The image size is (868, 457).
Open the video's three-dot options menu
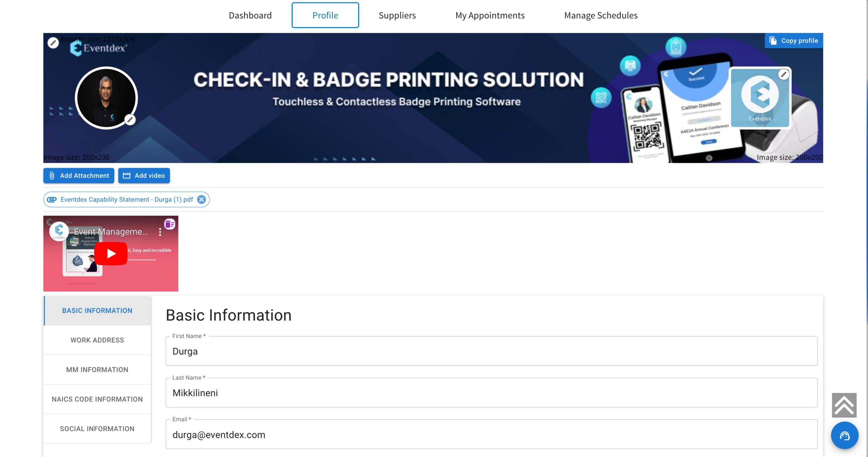[x=160, y=232]
